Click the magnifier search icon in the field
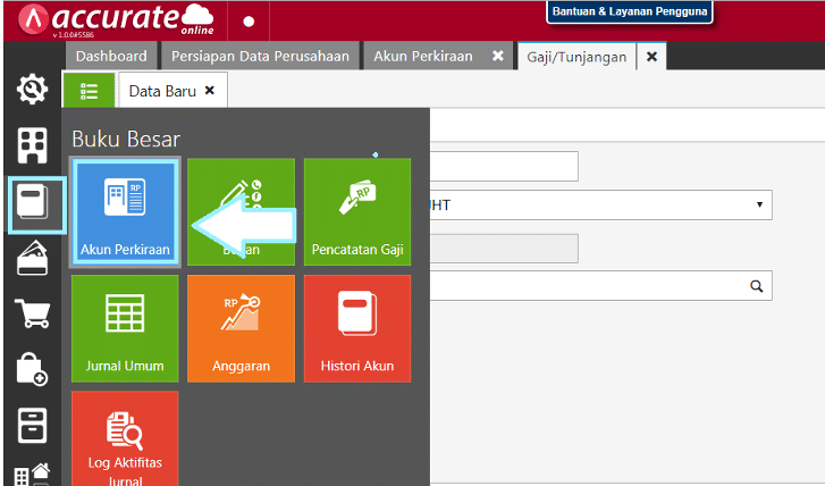This screenshot has width=825, height=486. point(756,286)
